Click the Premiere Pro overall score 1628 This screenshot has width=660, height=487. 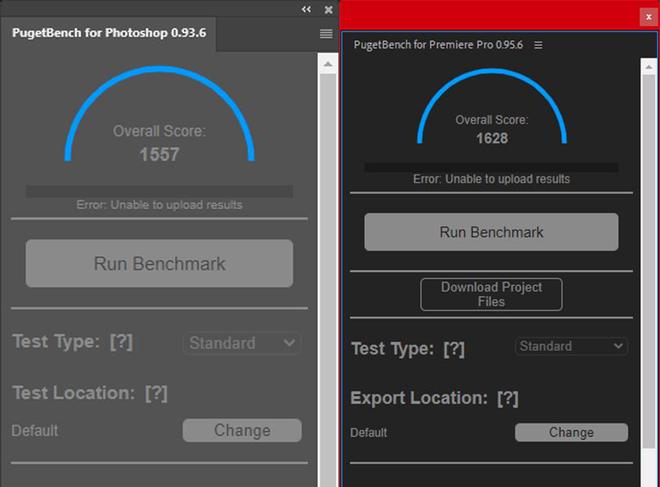tap(492, 138)
